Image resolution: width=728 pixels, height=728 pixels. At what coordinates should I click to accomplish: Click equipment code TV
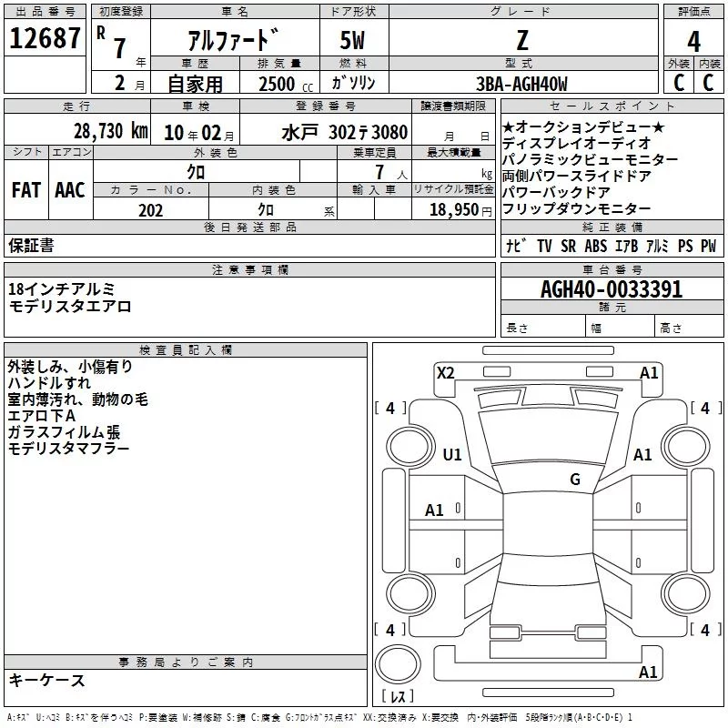[x=544, y=246]
